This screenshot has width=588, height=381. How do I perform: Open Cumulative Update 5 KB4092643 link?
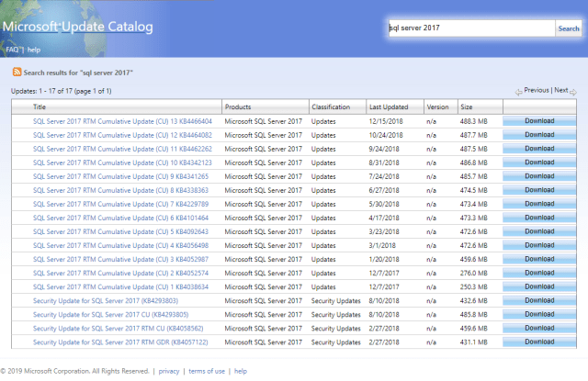pos(120,232)
